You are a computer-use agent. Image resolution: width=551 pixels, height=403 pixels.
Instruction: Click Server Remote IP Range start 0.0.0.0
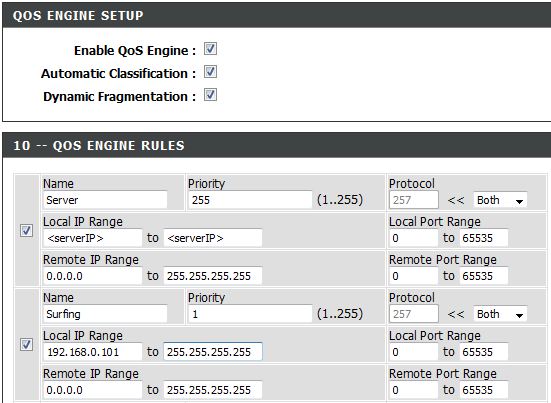[93, 276]
